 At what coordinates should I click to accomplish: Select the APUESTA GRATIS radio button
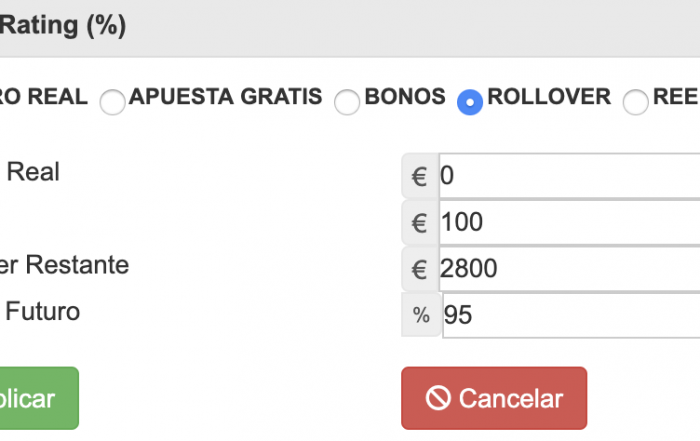point(112,102)
